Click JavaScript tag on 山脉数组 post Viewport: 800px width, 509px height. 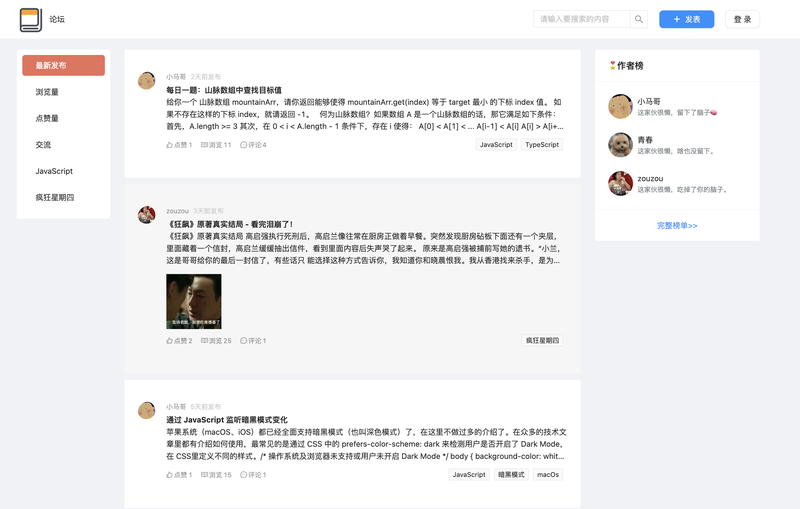(496, 145)
